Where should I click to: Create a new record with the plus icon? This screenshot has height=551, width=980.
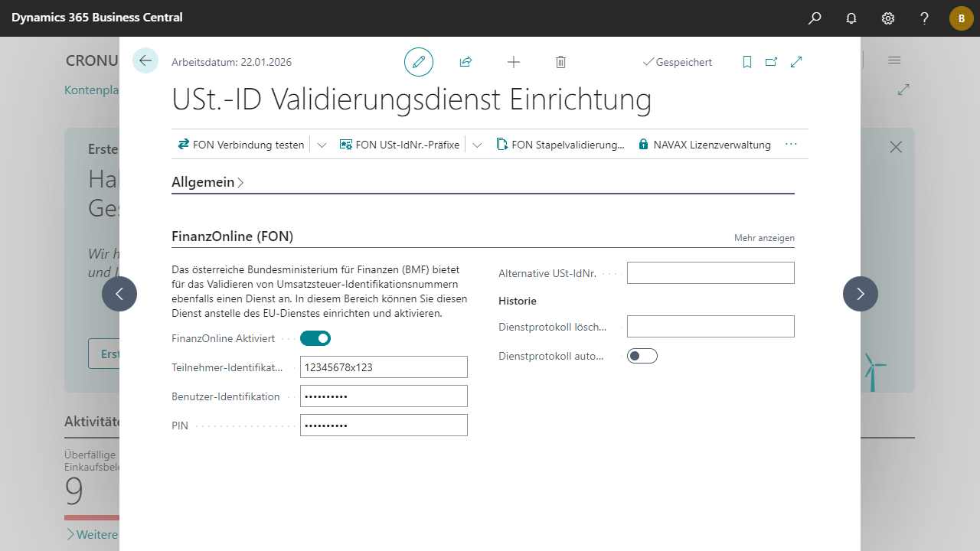[x=514, y=62]
